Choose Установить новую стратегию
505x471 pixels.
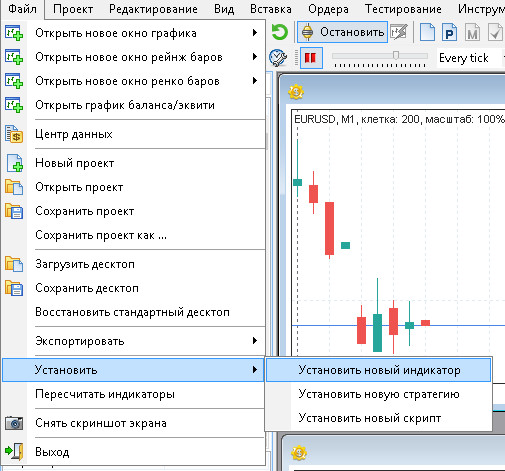[x=378, y=394]
